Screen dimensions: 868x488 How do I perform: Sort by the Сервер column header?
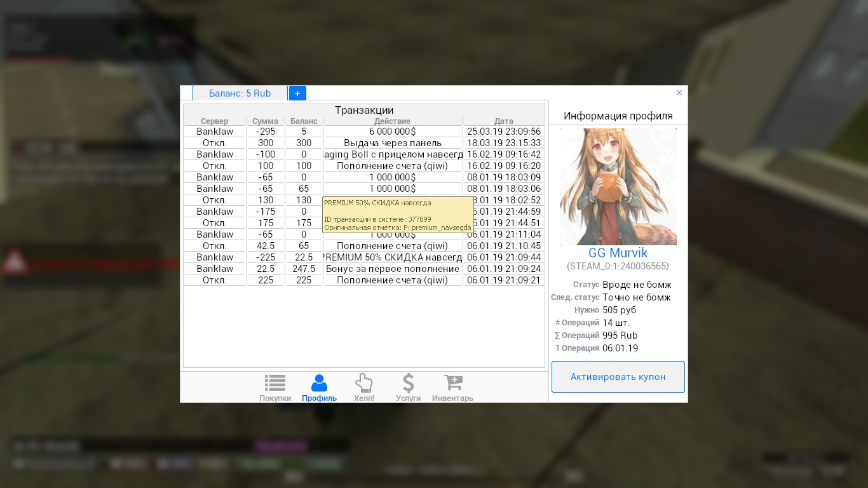click(x=215, y=121)
